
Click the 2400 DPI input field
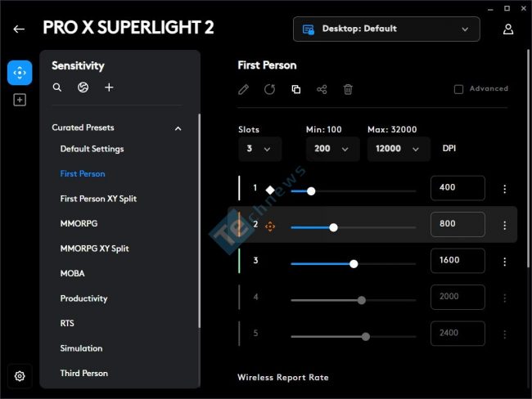458,334
